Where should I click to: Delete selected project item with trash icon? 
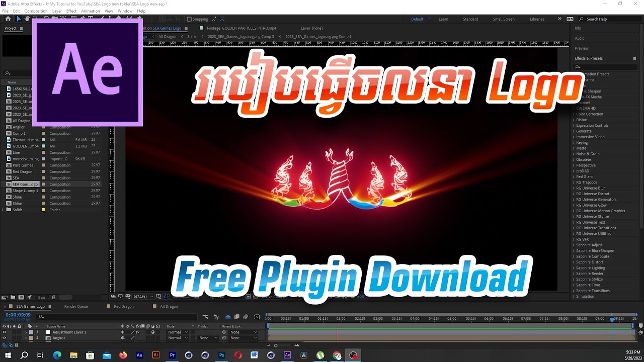(x=54, y=297)
